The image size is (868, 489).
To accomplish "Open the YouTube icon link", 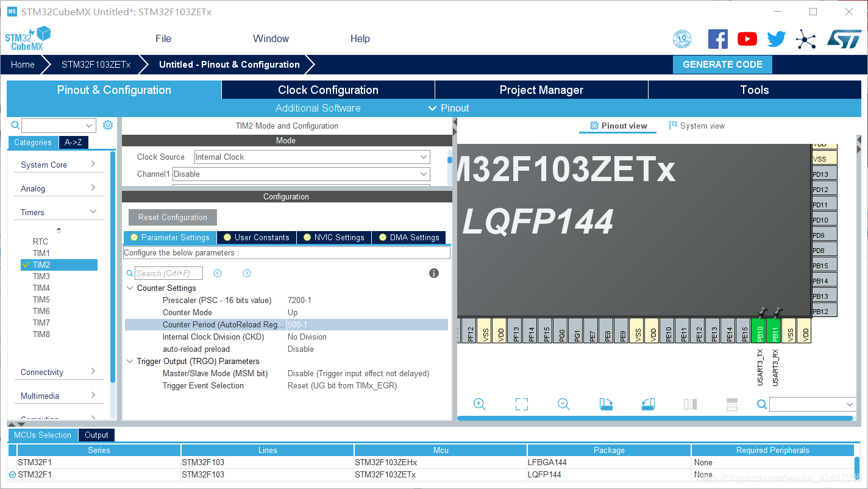I will (x=747, y=39).
